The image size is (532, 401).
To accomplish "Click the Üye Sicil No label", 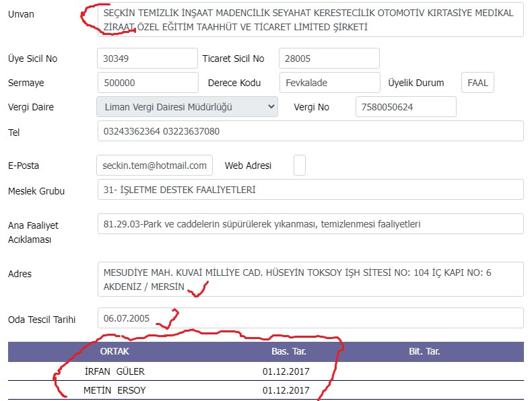I will [32, 59].
